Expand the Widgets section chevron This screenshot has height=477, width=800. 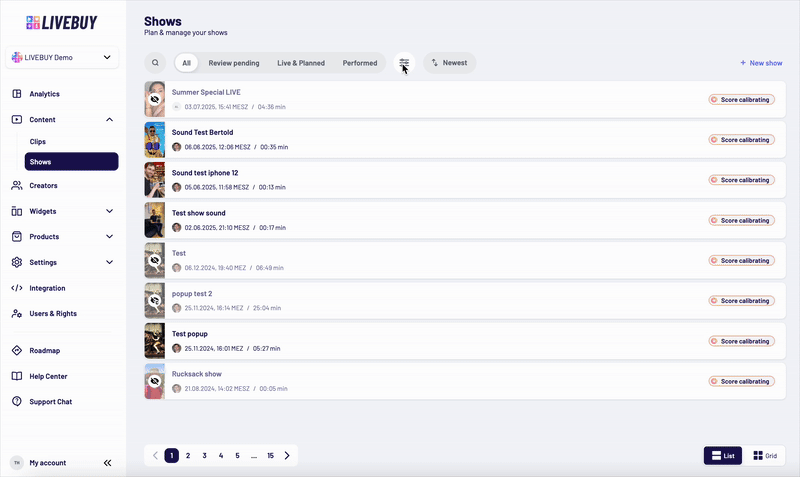click(x=109, y=211)
